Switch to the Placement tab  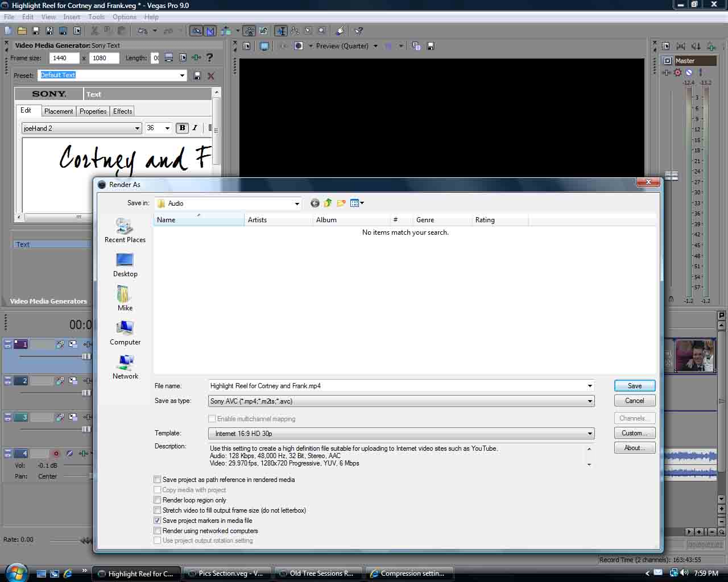pyautogui.click(x=59, y=111)
